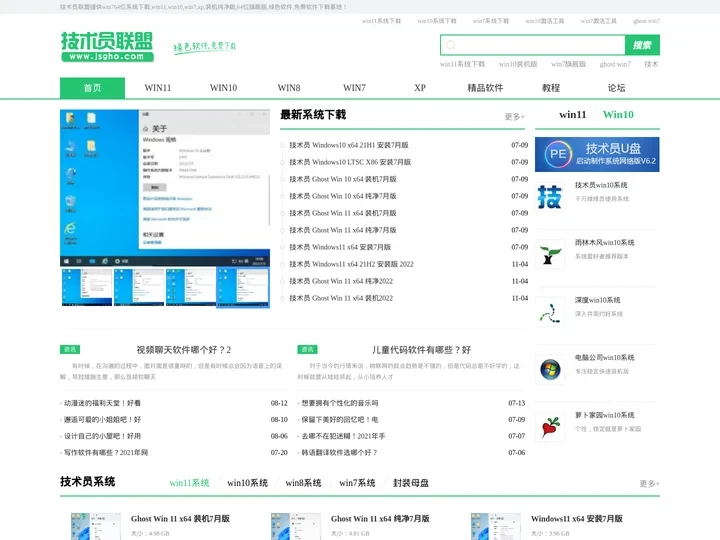
Task: Open the WIN8 navigation menu item
Action: (289, 88)
